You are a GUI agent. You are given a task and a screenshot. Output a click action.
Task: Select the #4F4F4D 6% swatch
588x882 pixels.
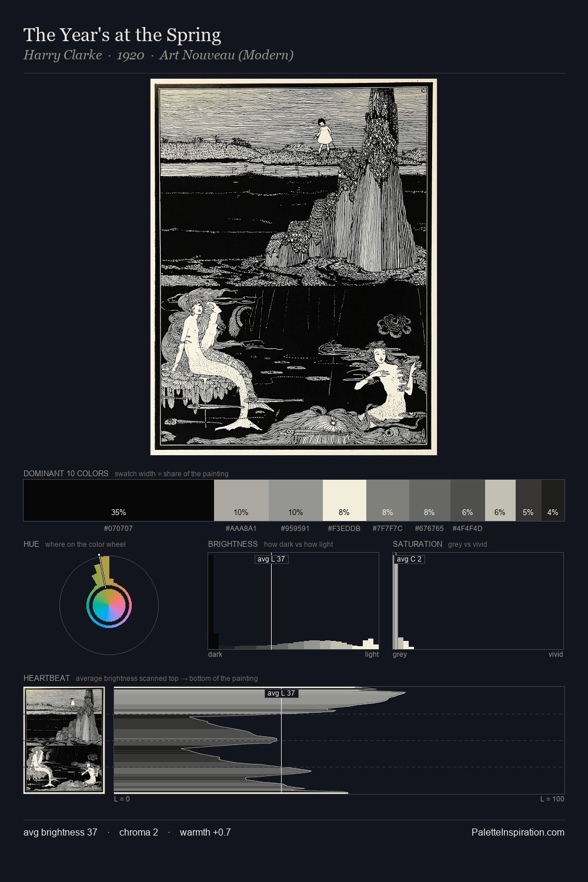(x=467, y=500)
